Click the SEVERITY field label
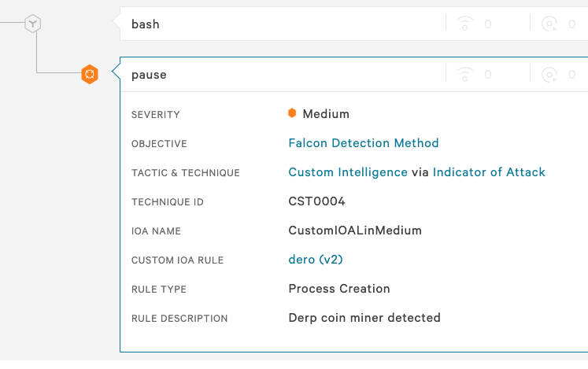This screenshot has width=588, height=369. (155, 115)
